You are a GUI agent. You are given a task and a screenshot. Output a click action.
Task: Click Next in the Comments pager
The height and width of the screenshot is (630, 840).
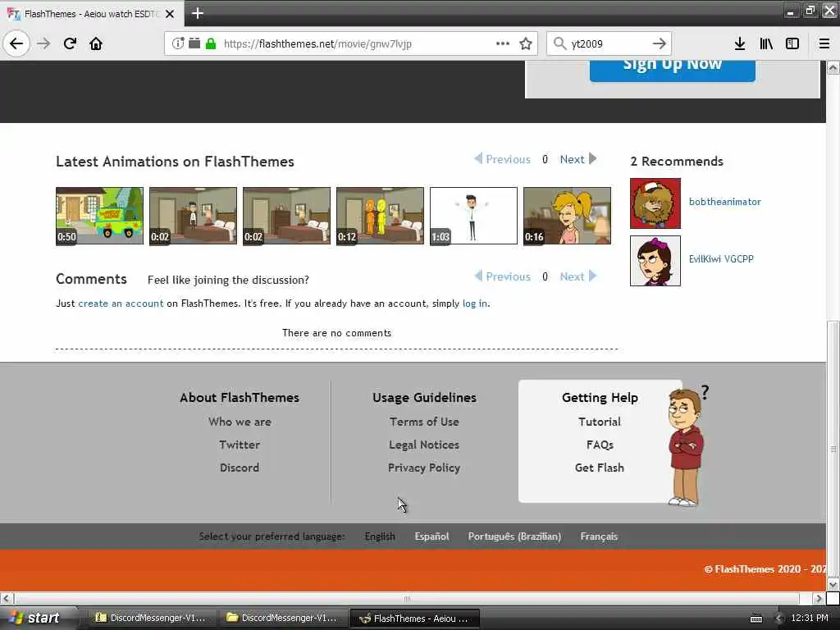click(x=578, y=276)
